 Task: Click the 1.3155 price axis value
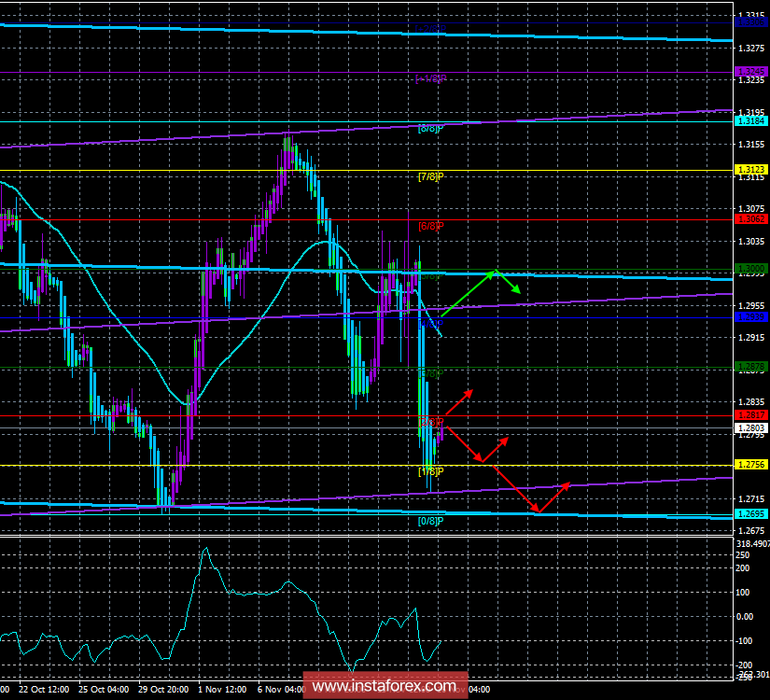click(x=752, y=145)
